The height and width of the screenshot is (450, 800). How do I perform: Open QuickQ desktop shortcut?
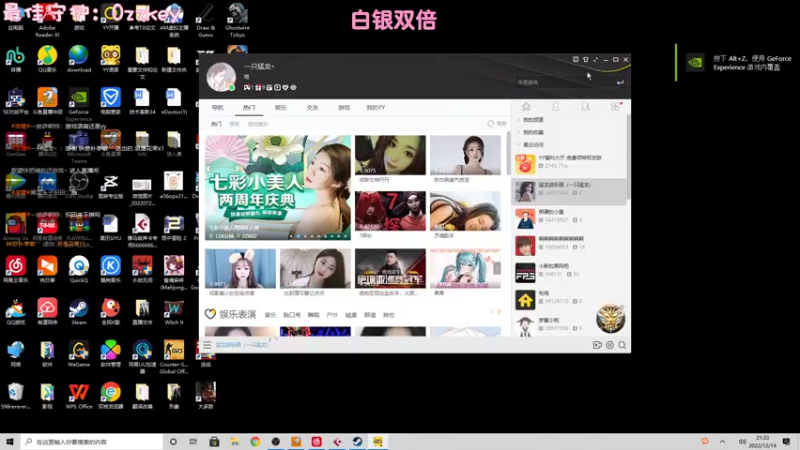79,269
